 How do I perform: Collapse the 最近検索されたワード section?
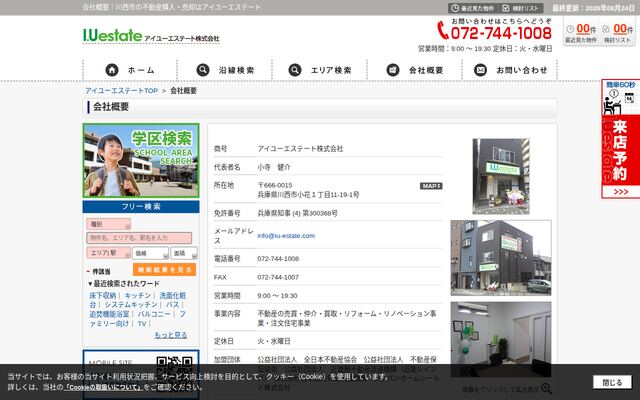pyautogui.click(x=124, y=283)
